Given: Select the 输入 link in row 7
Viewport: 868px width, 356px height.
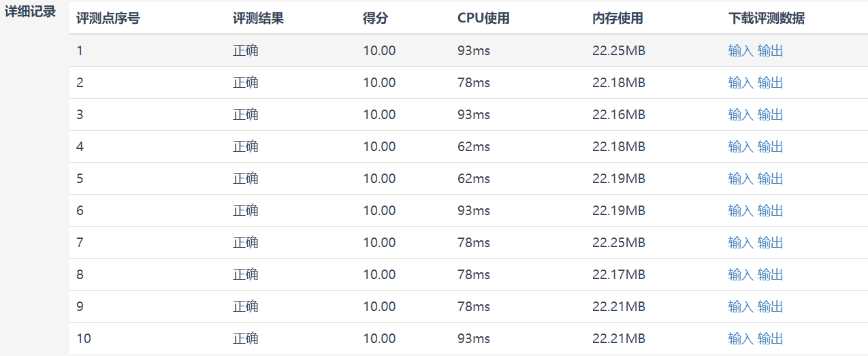Looking at the screenshot, I should pyautogui.click(x=741, y=243).
